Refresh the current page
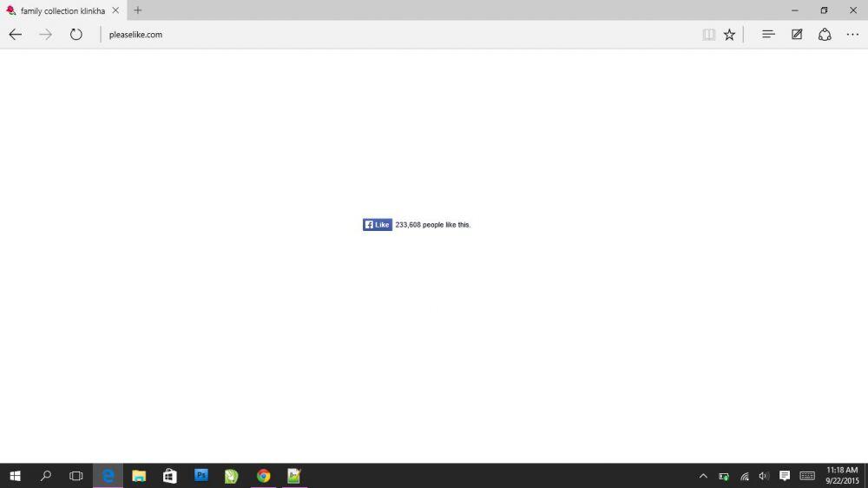 76,35
